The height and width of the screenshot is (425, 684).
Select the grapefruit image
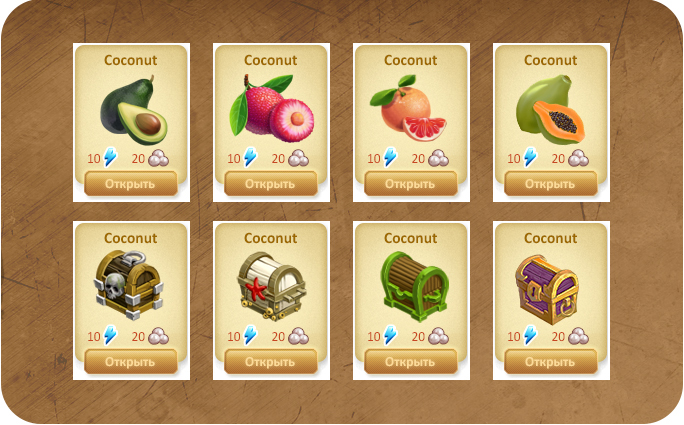408,108
